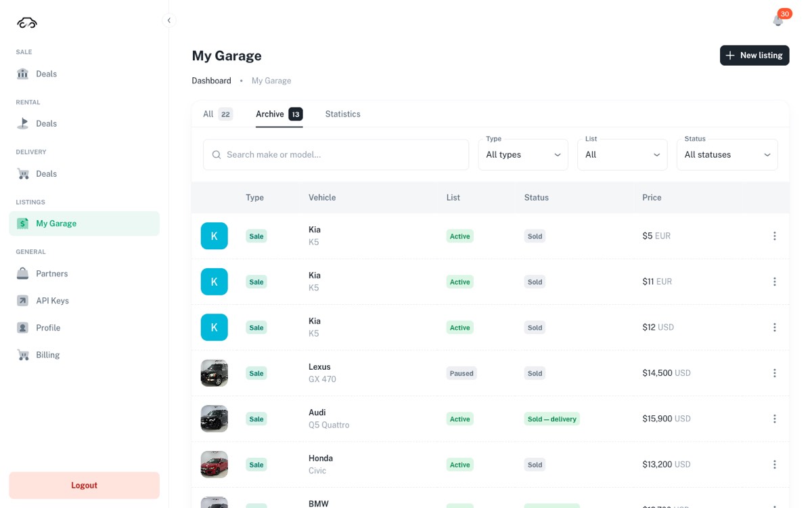Click the $13,200 USD price

coord(667,465)
